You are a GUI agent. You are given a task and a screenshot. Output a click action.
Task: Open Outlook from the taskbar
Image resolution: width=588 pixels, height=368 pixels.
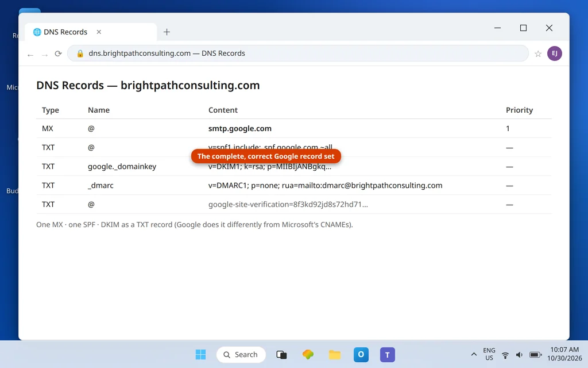[361, 354]
